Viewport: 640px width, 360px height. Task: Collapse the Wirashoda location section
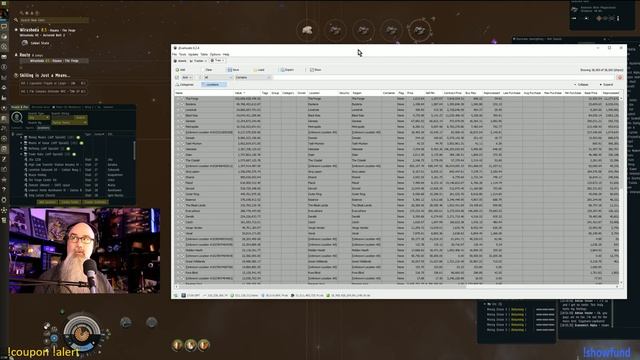coord(16,30)
